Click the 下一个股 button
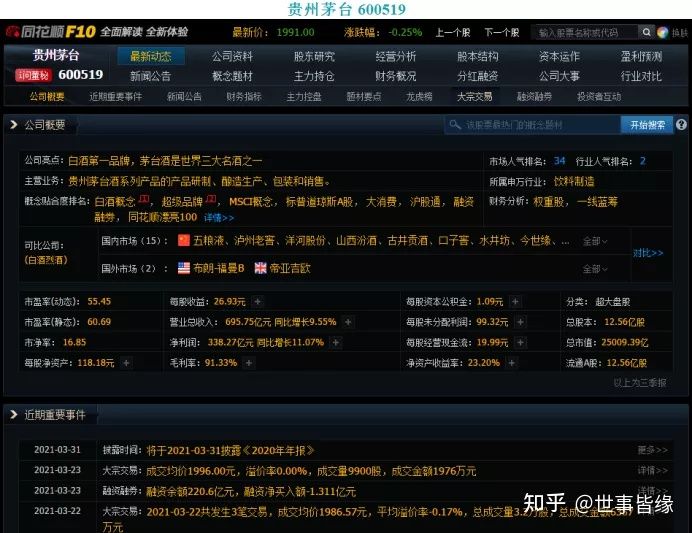Screen dimensions: 692x533 [502, 32]
